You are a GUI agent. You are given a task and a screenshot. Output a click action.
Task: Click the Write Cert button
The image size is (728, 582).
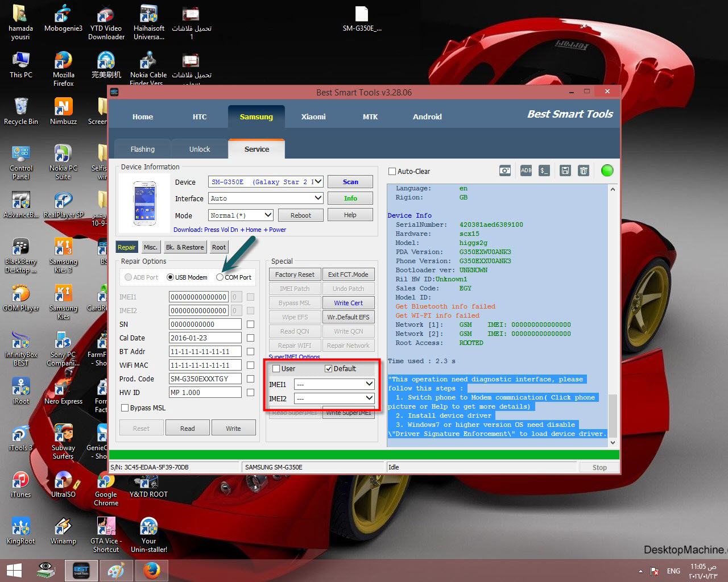point(348,303)
